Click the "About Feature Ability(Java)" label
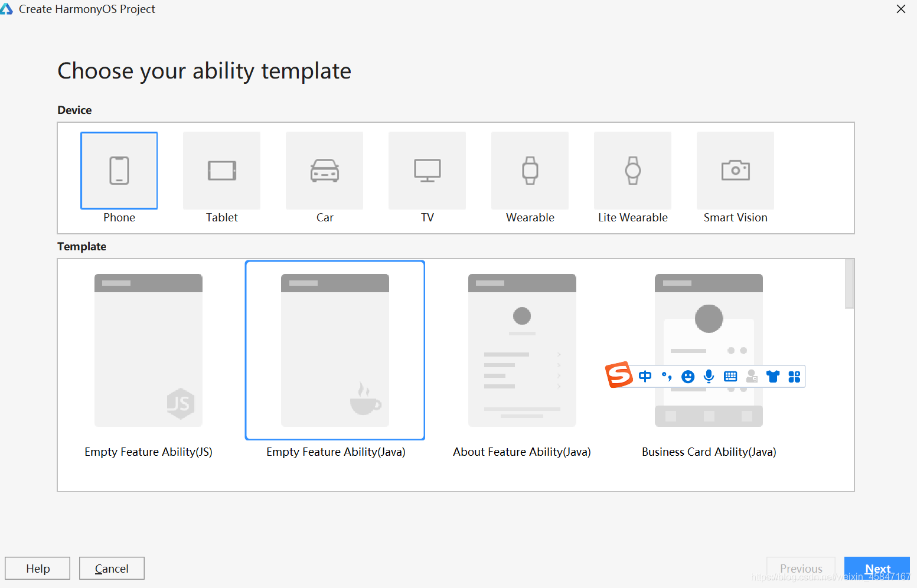 coord(522,452)
